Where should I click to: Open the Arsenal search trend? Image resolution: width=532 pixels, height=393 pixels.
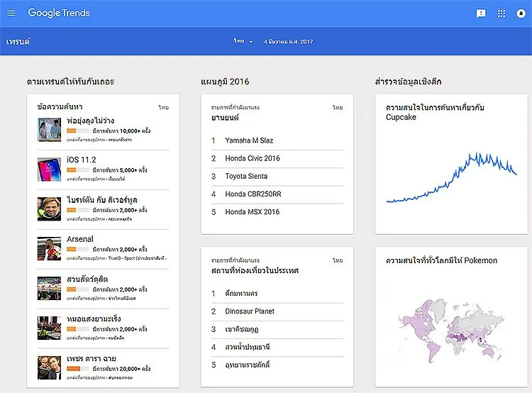80,239
